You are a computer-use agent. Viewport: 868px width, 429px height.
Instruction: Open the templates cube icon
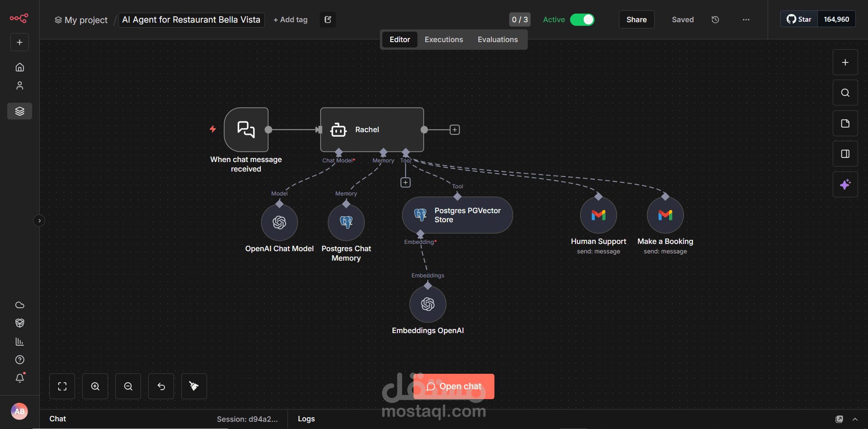[x=19, y=323]
